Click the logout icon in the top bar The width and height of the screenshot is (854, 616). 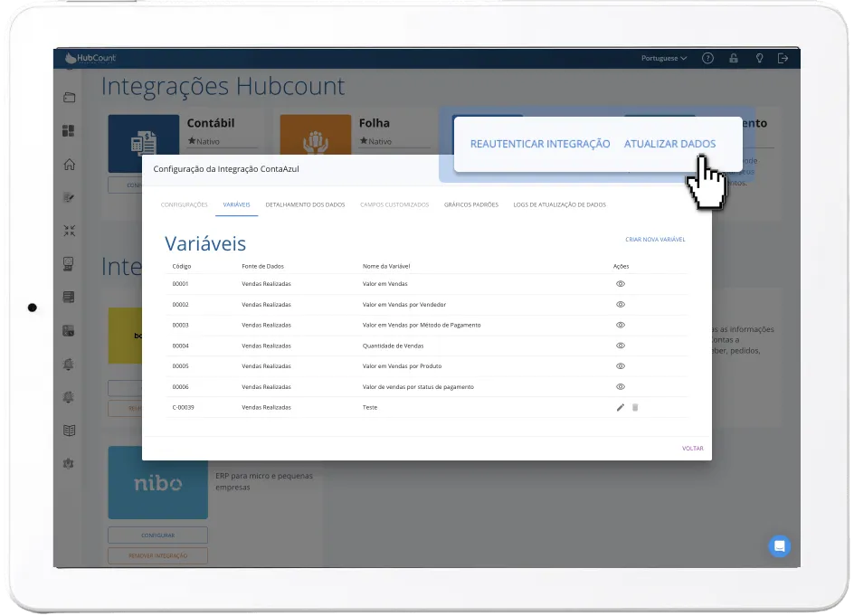coord(783,58)
